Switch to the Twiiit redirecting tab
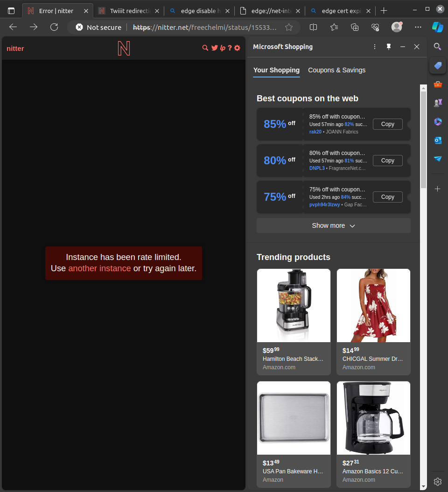 129,11
